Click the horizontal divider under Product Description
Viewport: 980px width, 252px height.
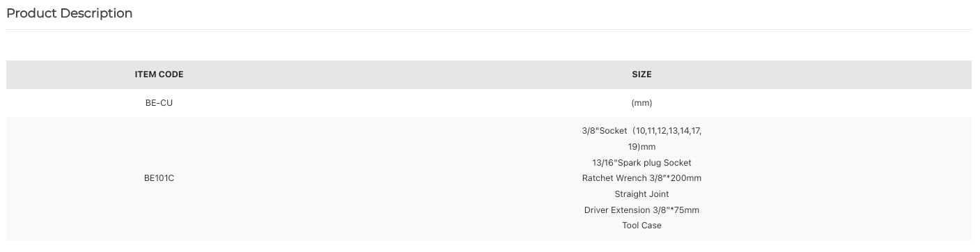tap(489, 29)
